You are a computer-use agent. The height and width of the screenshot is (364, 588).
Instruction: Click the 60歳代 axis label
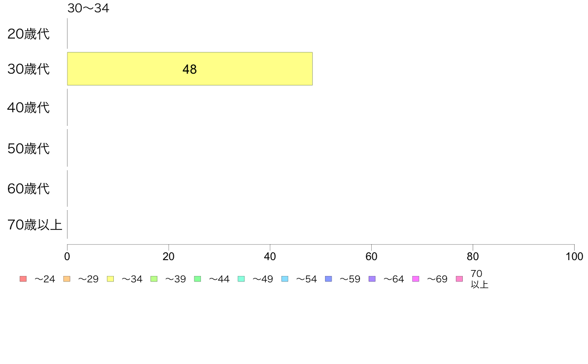29,188
